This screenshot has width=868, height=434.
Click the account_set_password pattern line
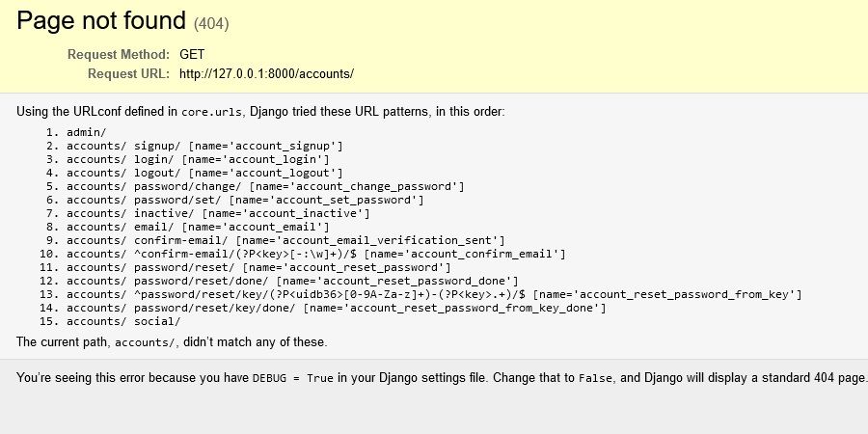[x=245, y=200]
